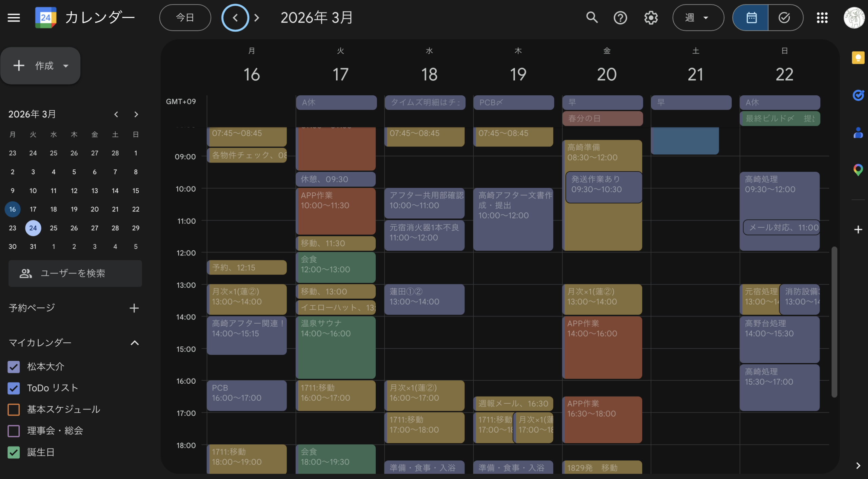Open Google Keep side panel icon
The height and width of the screenshot is (479, 868).
858,58
